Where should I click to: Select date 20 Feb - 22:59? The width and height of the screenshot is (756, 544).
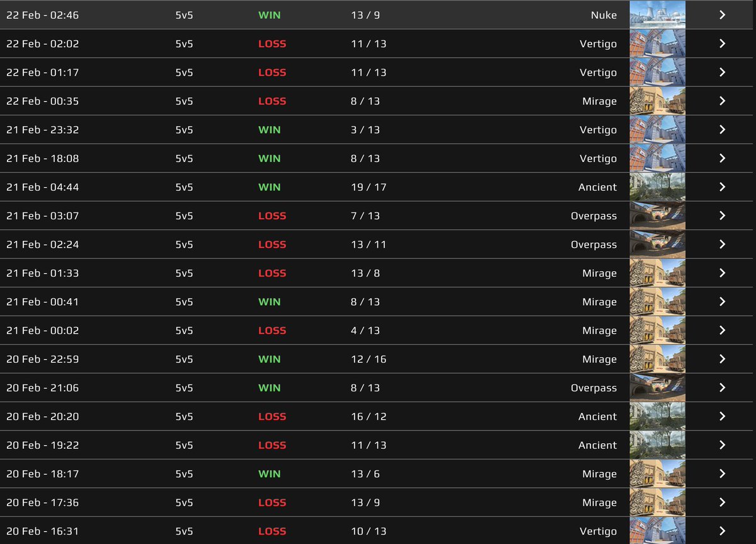tap(43, 359)
